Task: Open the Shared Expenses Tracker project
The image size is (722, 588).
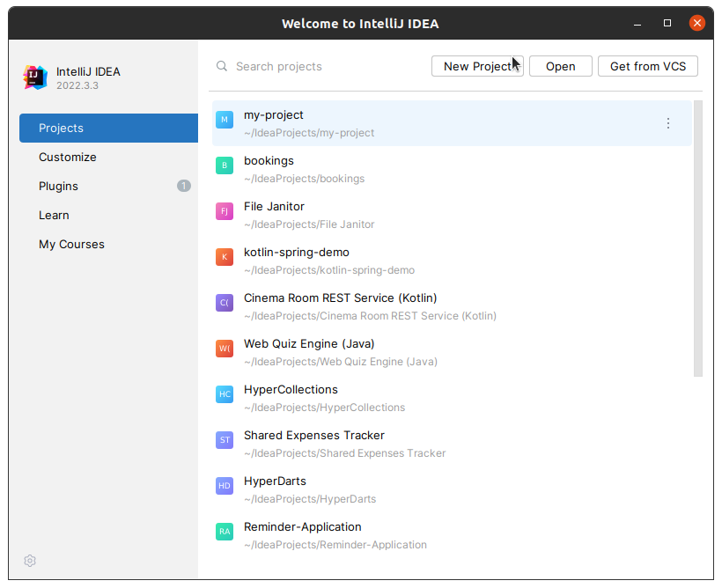Action: [x=452, y=444]
